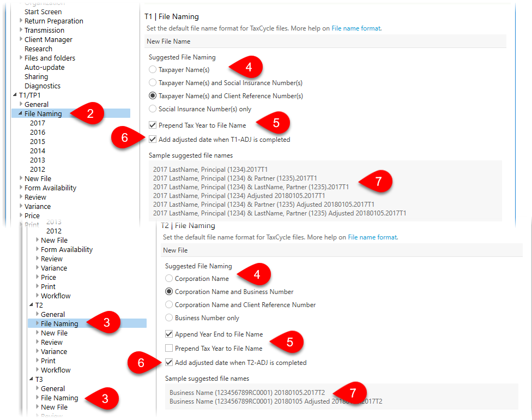Collapse the highlighted File Naming node above 2017
The image size is (532, 420).
click(20, 113)
